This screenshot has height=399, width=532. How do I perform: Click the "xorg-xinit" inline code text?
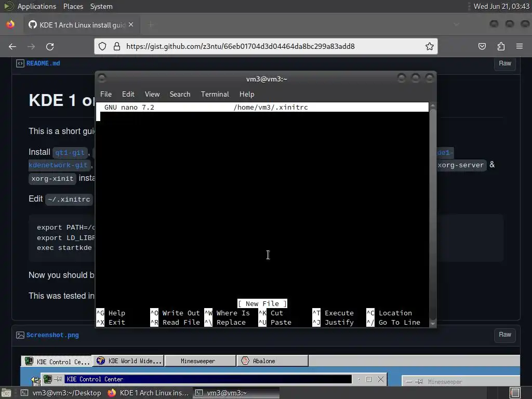[52, 179]
